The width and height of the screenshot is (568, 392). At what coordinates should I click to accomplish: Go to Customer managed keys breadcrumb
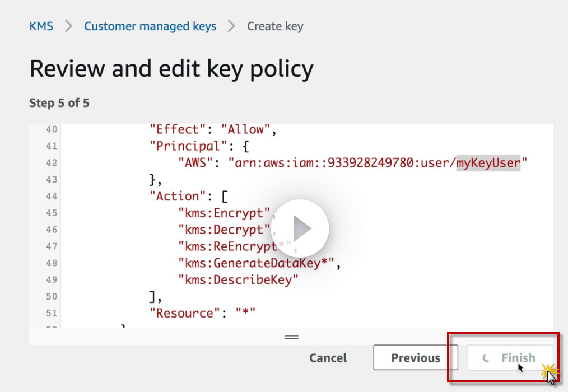click(150, 26)
